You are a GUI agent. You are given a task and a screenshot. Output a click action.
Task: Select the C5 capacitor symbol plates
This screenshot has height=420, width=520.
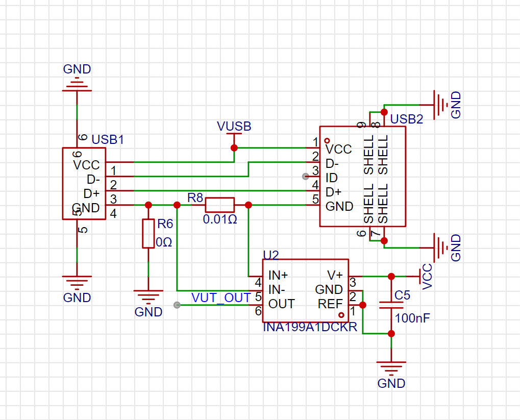click(x=391, y=305)
